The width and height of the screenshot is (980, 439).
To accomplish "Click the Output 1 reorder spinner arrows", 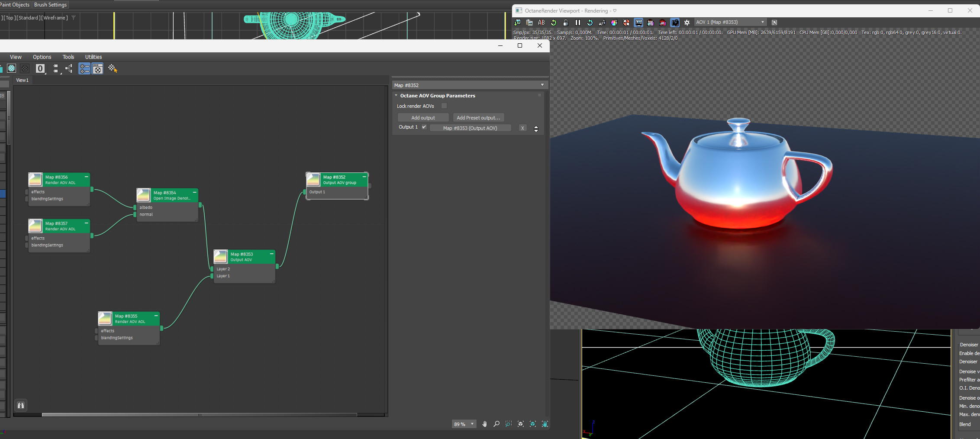I will (536, 129).
